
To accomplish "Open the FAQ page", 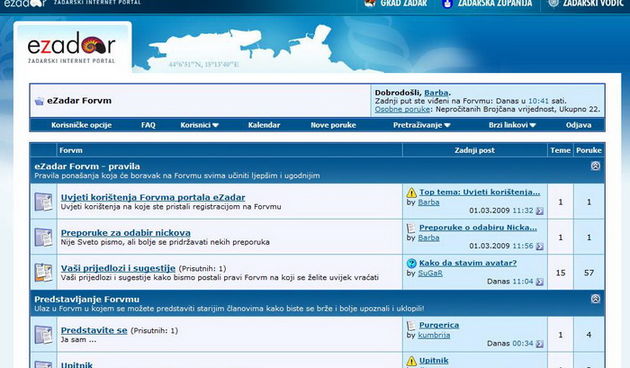I will (148, 125).
